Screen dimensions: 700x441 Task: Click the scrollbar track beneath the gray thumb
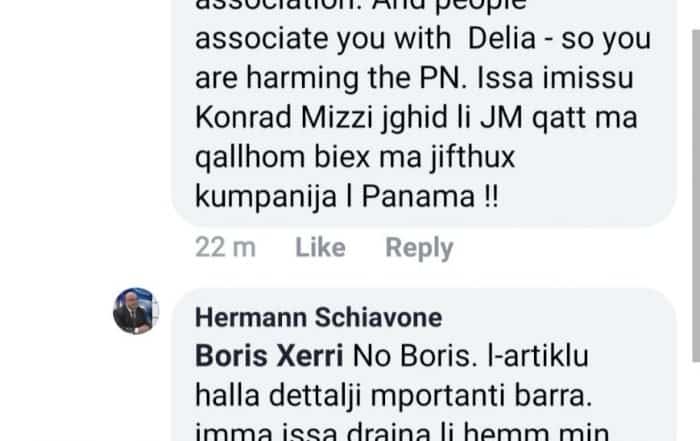point(696,401)
